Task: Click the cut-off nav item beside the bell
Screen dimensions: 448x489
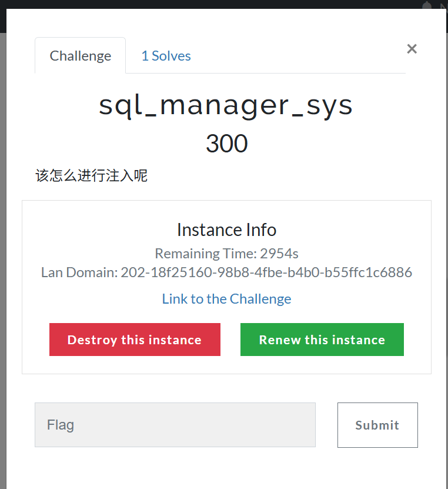Action: (x=444, y=5)
